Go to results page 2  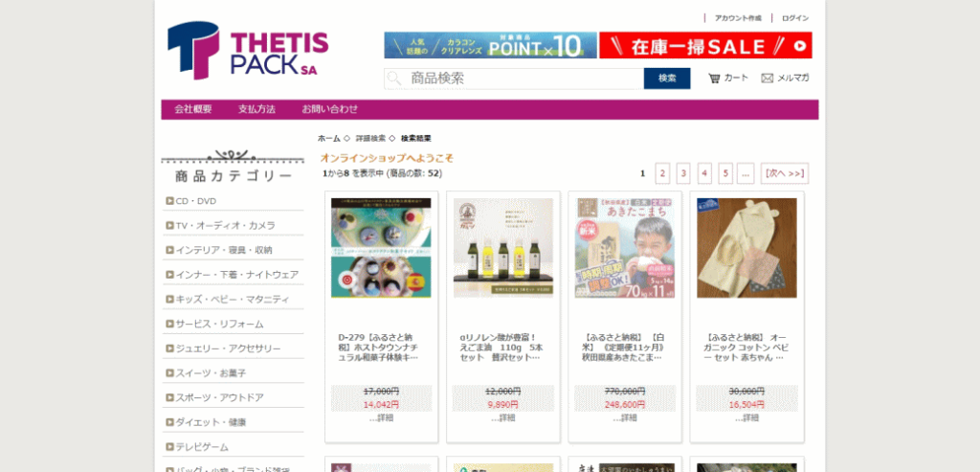click(x=662, y=174)
